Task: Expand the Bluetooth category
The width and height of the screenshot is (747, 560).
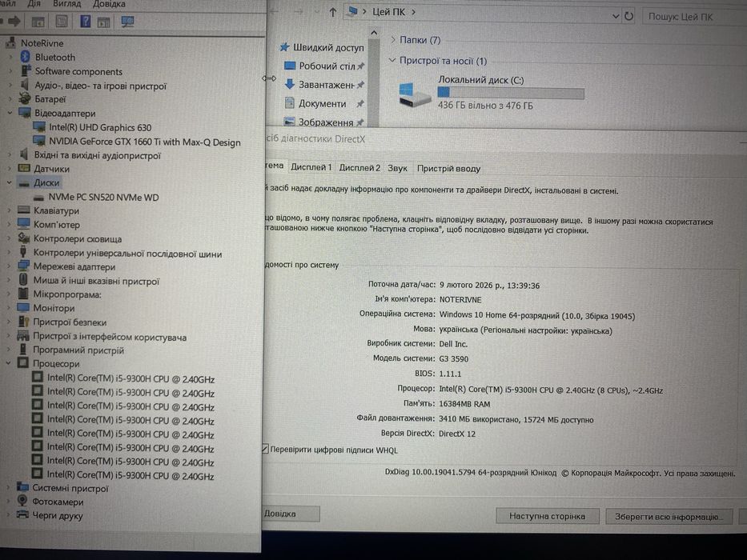Action: pyautogui.click(x=10, y=57)
